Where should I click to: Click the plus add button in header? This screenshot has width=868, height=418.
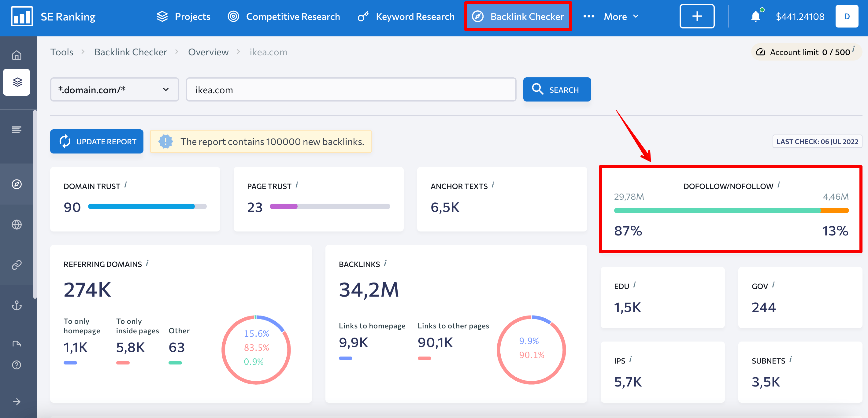point(697,16)
